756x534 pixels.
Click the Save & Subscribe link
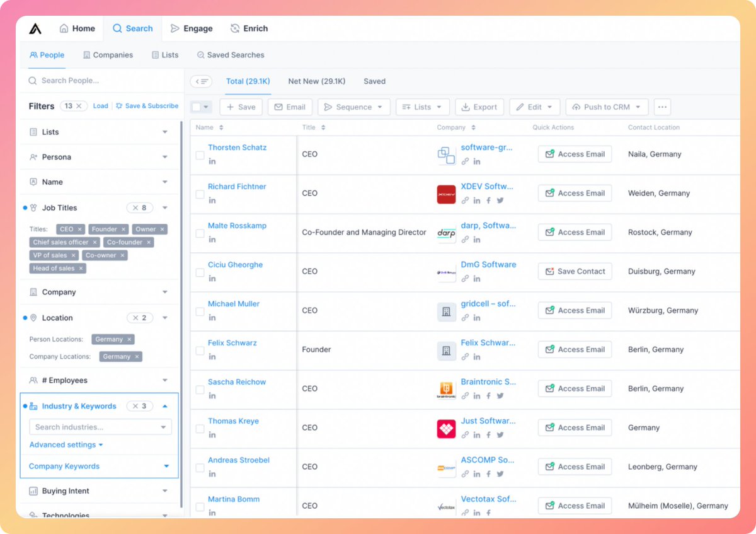[x=147, y=106]
